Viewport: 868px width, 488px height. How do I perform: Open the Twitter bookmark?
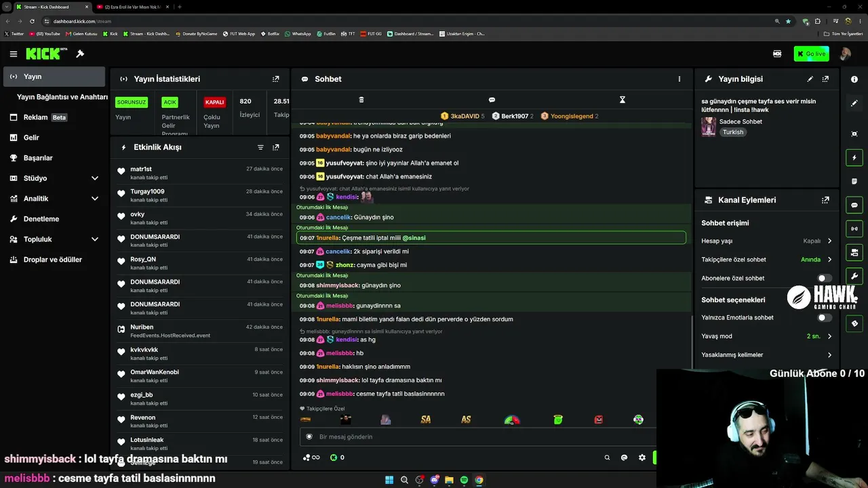[x=14, y=33]
